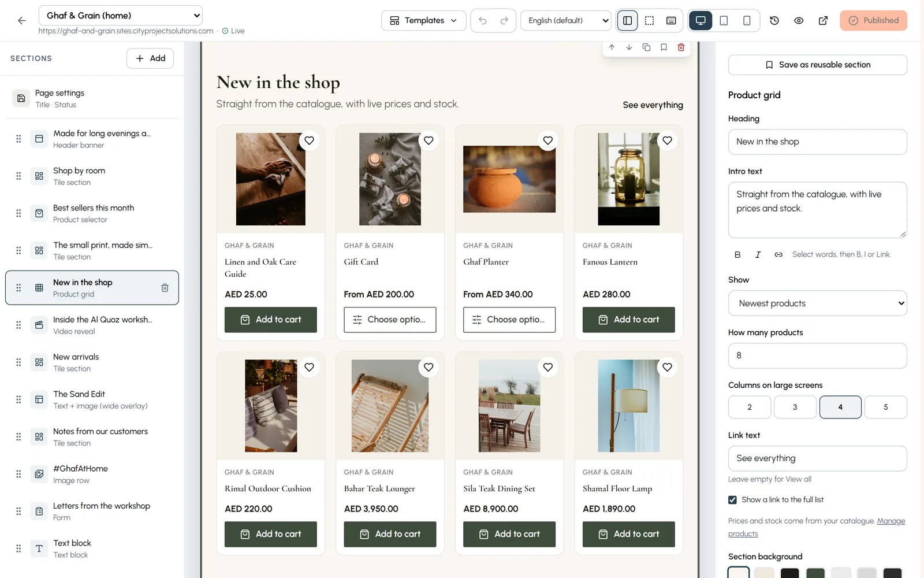Move section down with arrow icon

(629, 47)
